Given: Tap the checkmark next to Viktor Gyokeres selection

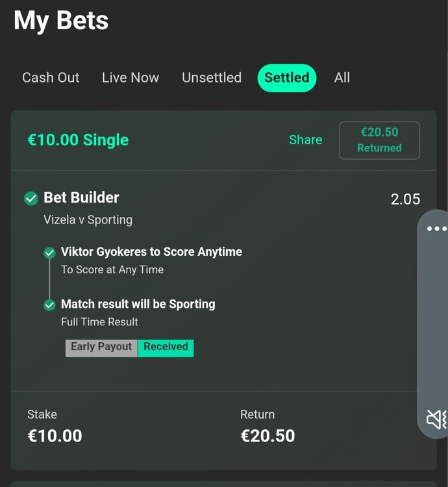Looking at the screenshot, I should [49, 253].
